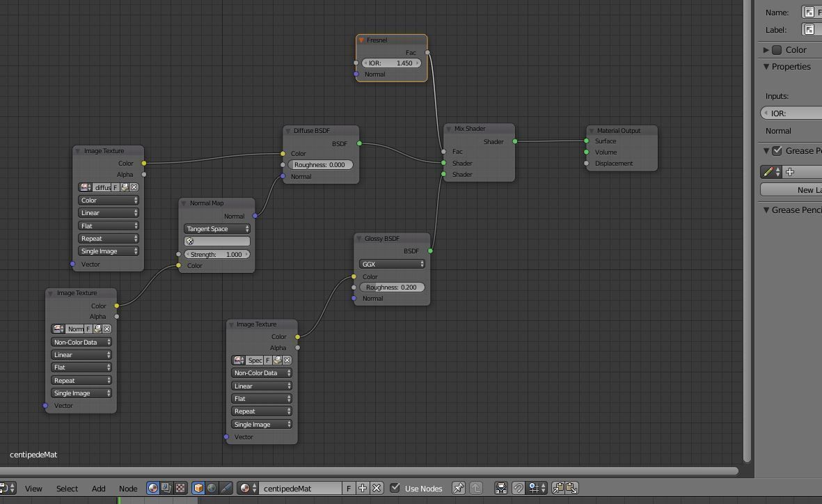The width and height of the screenshot is (822, 504).
Task: Open Color space dropdown on diffuse texture node
Action: pyautogui.click(x=109, y=200)
